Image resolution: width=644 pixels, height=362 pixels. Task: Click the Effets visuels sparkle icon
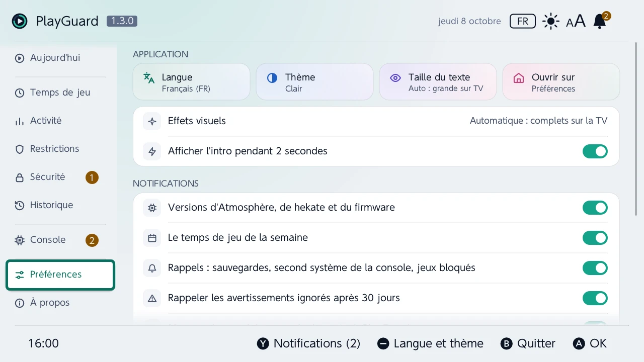(152, 121)
